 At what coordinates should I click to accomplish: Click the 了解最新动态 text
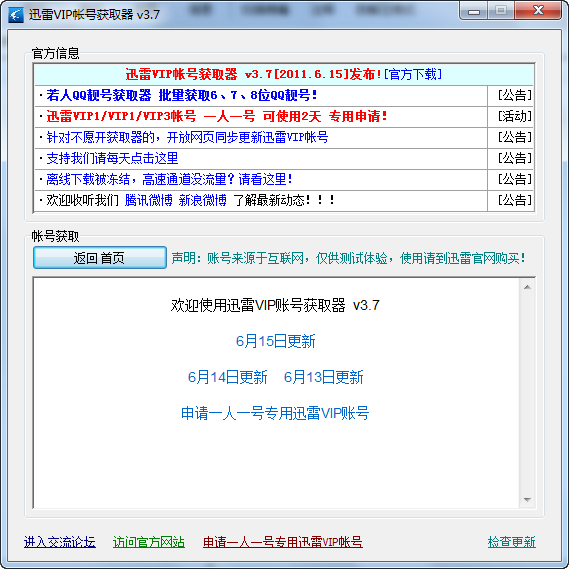(283, 200)
